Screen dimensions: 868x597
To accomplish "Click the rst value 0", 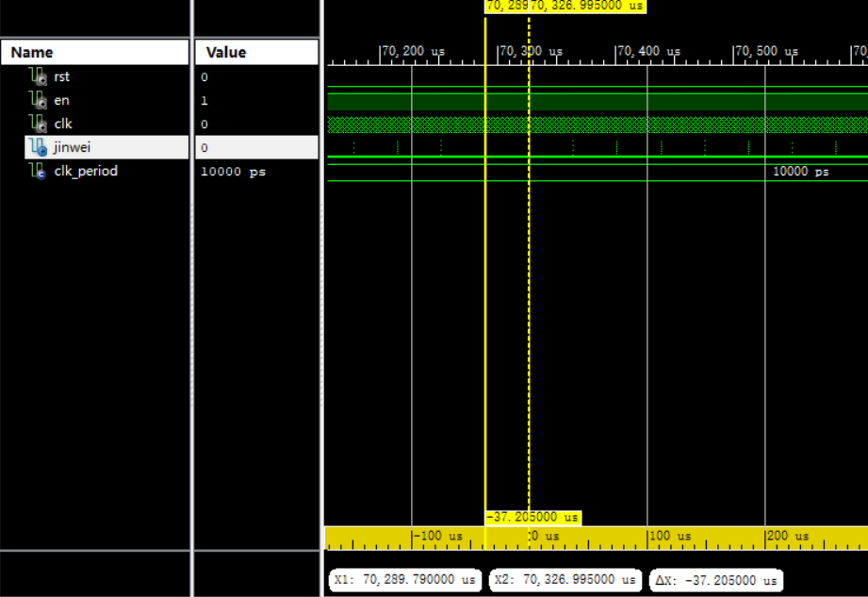I will (205, 77).
